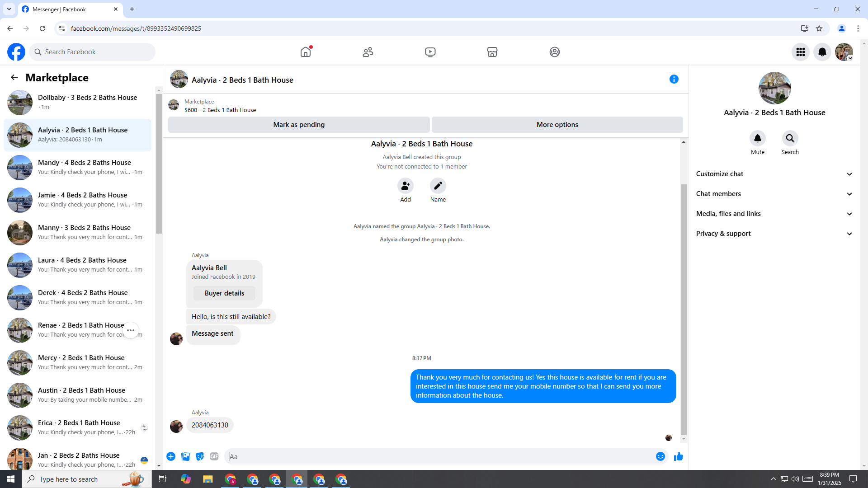Expand the Chat members section

point(775,194)
